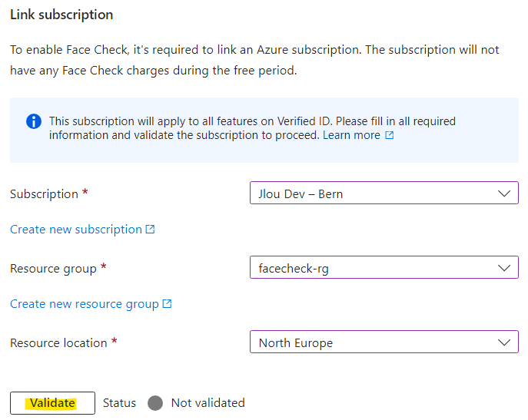
Task: Click the Subscription field label
Action: click(x=44, y=194)
